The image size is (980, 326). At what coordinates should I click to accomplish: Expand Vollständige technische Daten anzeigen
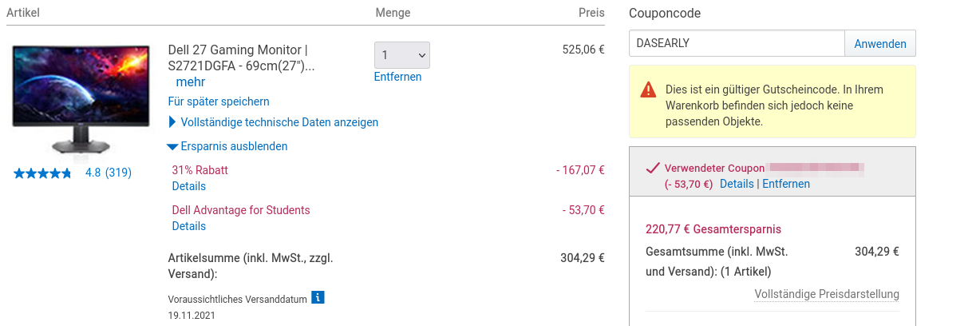(x=273, y=122)
